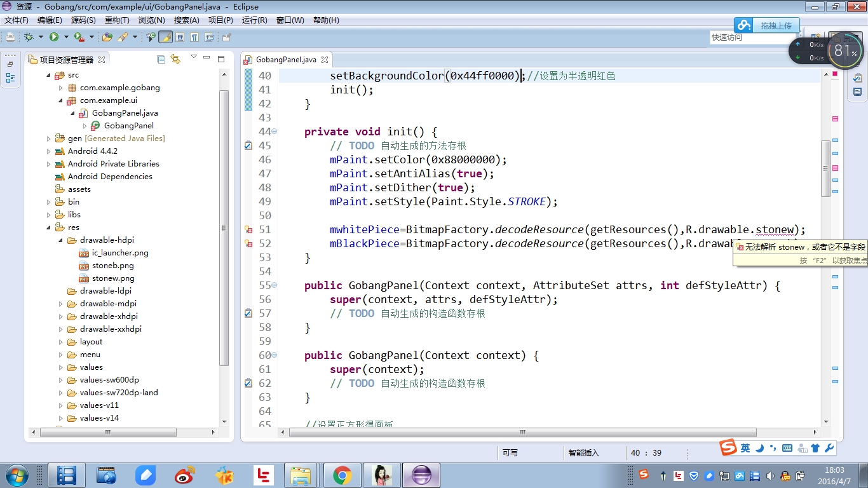This screenshot has width=868, height=488.
Task: Expand the com.example.gobang package
Action: [x=61, y=88]
